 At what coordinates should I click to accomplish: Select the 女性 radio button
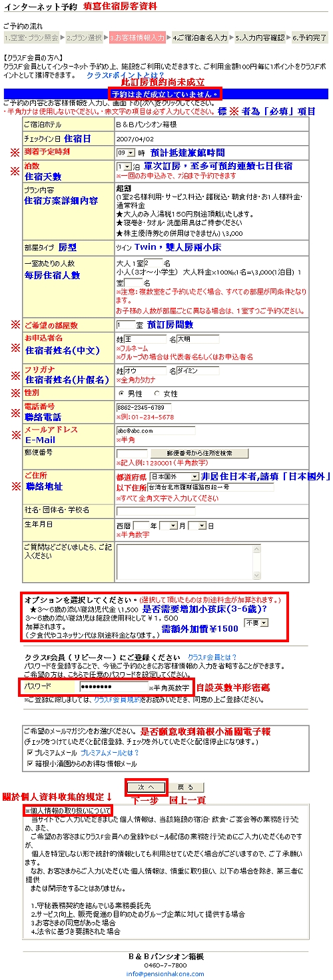pyautogui.click(x=157, y=392)
